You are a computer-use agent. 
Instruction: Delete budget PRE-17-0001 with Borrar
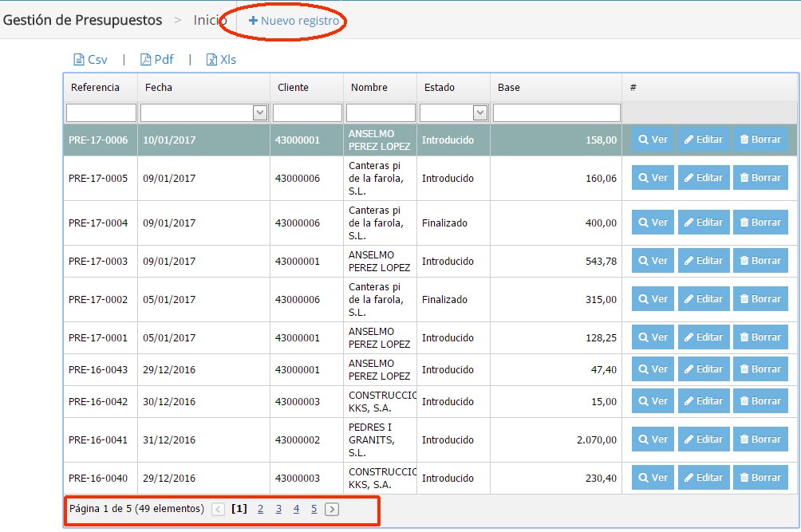pyautogui.click(x=760, y=337)
